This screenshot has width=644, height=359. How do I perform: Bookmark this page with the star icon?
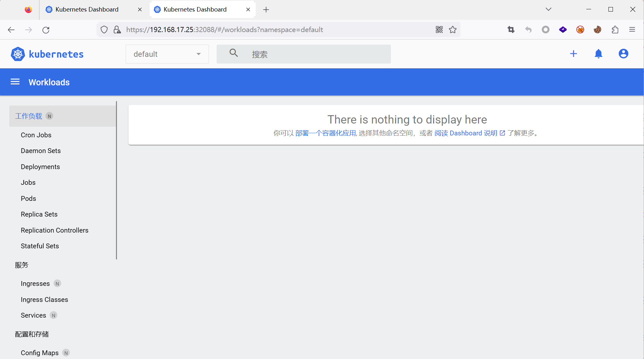coord(453,30)
